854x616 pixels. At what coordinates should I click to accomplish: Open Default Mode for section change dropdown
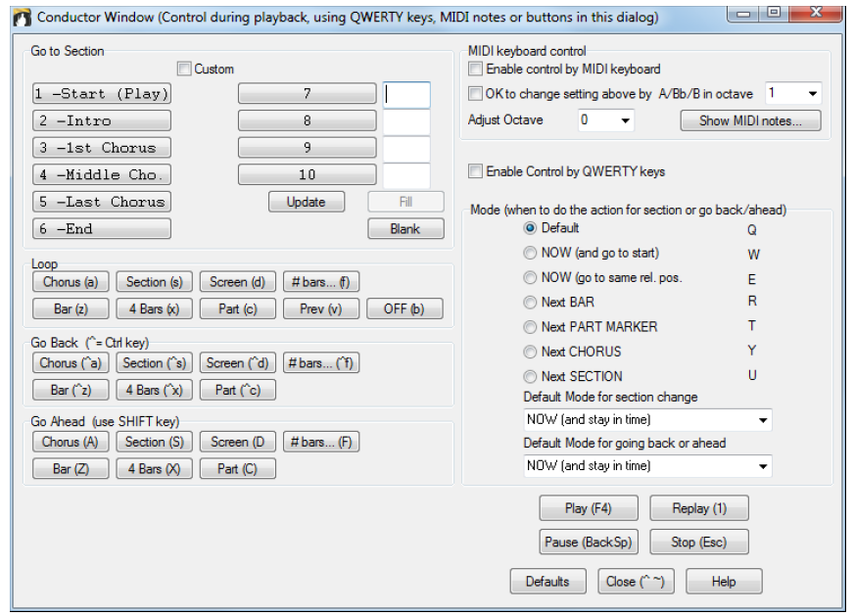(647, 420)
